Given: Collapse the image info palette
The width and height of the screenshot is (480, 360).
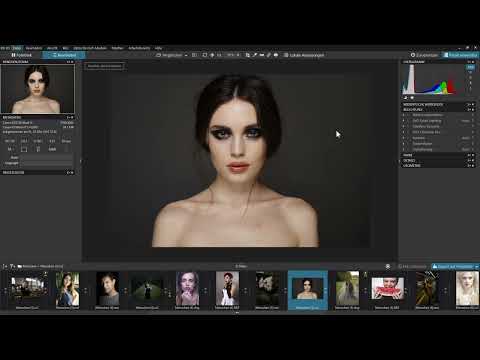Looking at the screenshot, I should click(x=68, y=117).
